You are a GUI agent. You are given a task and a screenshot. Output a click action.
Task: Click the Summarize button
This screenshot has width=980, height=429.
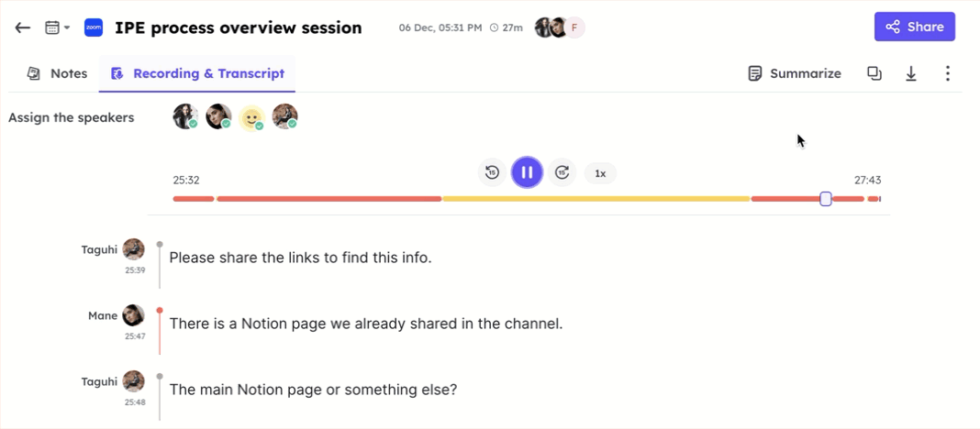point(795,73)
